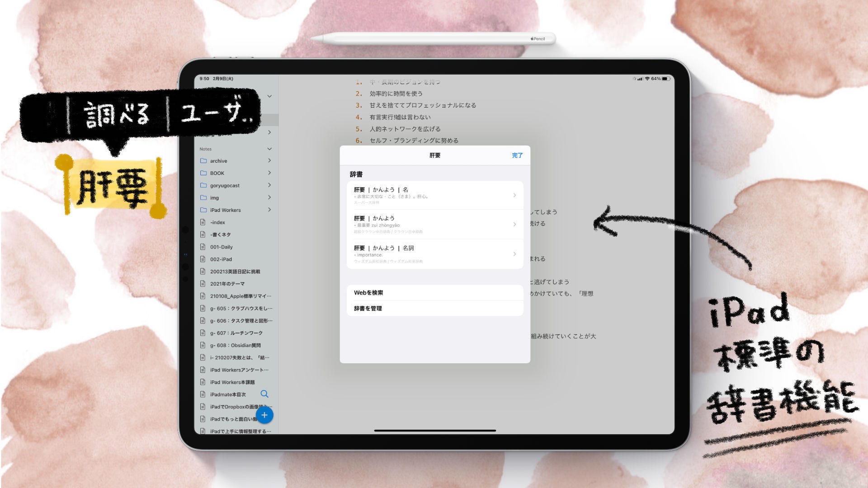Tap the folder icon beside BOOK
Image resolution: width=868 pixels, height=488 pixels.
click(x=203, y=173)
